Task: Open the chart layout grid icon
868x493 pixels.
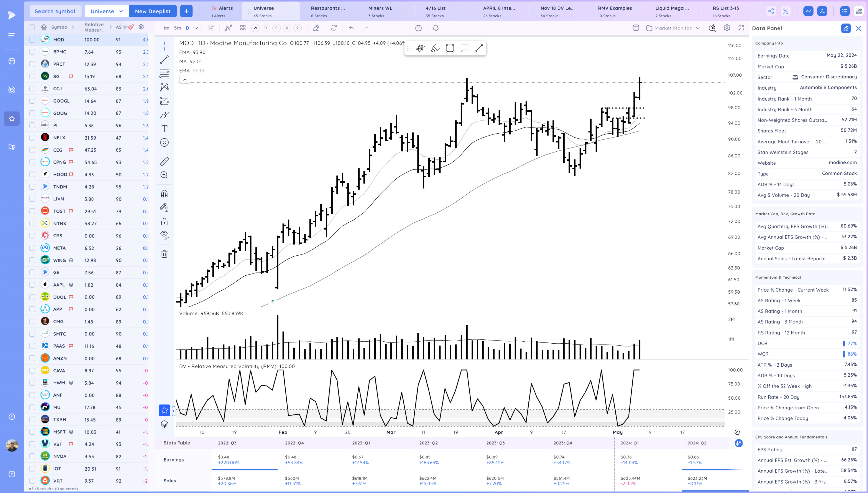Action: click(x=243, y=28)
